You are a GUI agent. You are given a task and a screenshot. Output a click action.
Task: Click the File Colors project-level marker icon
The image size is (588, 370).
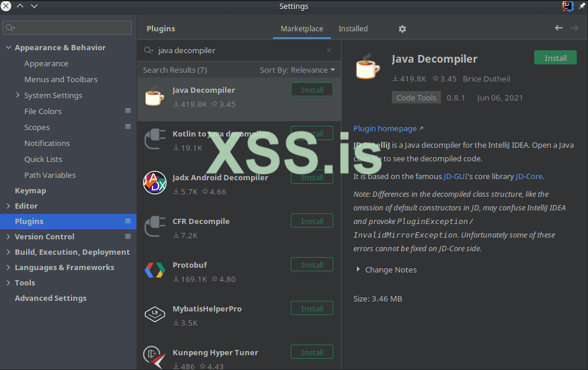(128, 111)
